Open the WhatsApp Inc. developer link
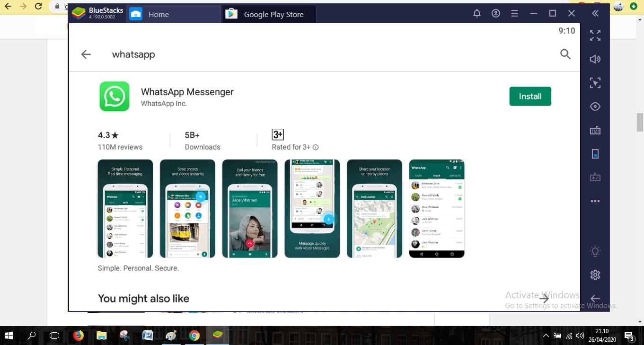This screenshot has height=345, width=644. [x=164, y=104]
